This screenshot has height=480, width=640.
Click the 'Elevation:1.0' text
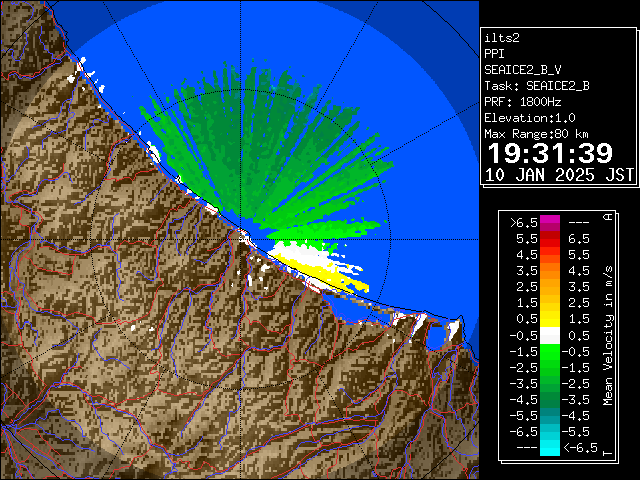tap(530, 118)
